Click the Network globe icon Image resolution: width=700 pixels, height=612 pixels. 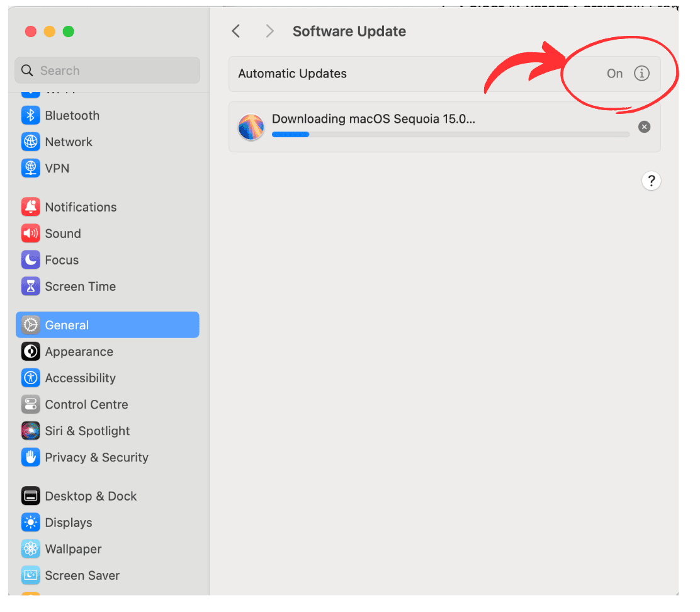point(30,142)
